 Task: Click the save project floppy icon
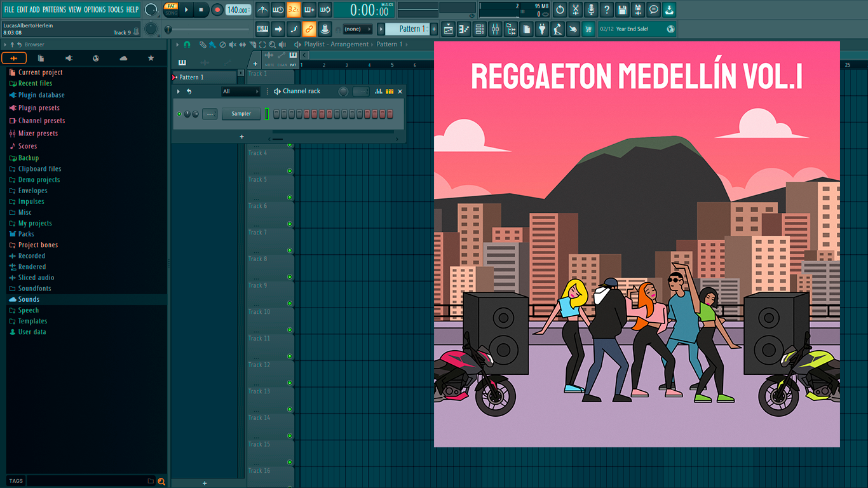coord(622,10)
